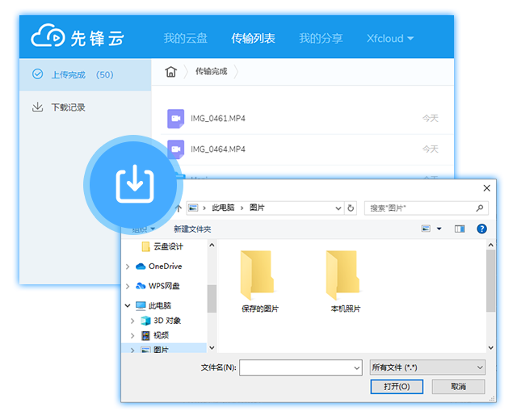
Task: Select 此电脑 in navigation tree
Action: [153, 306]
